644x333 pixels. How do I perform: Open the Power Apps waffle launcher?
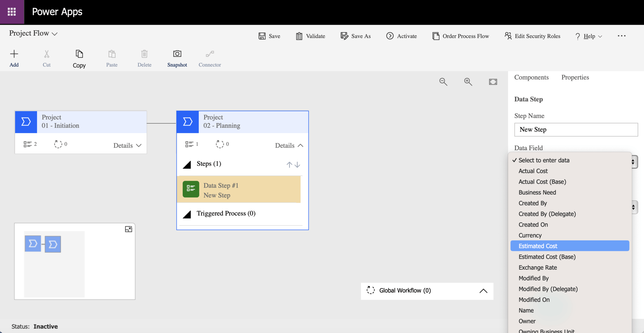click(12, 12)
